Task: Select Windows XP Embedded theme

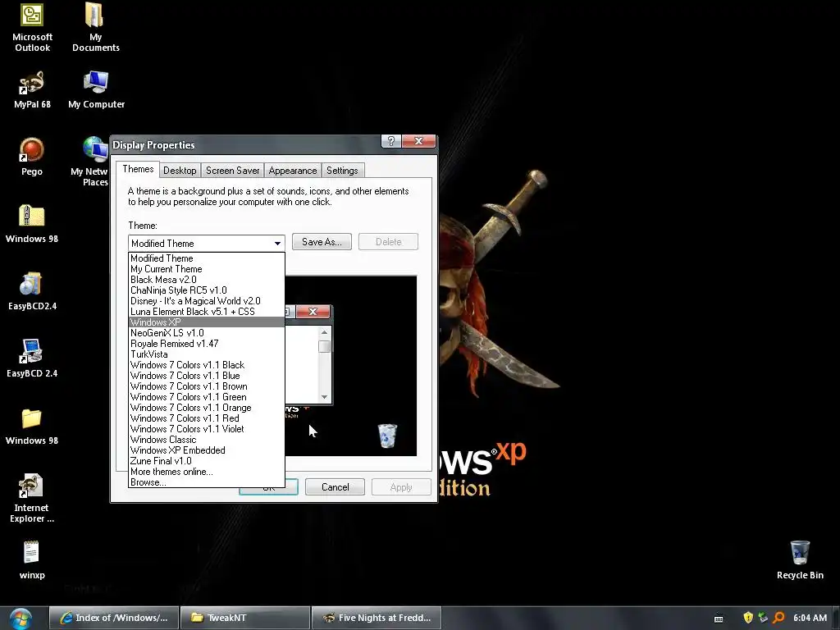Action: 206,450
